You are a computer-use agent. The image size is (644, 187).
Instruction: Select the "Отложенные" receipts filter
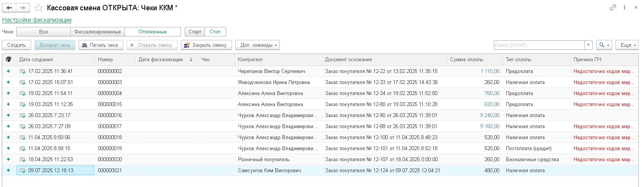pos(152,32)
